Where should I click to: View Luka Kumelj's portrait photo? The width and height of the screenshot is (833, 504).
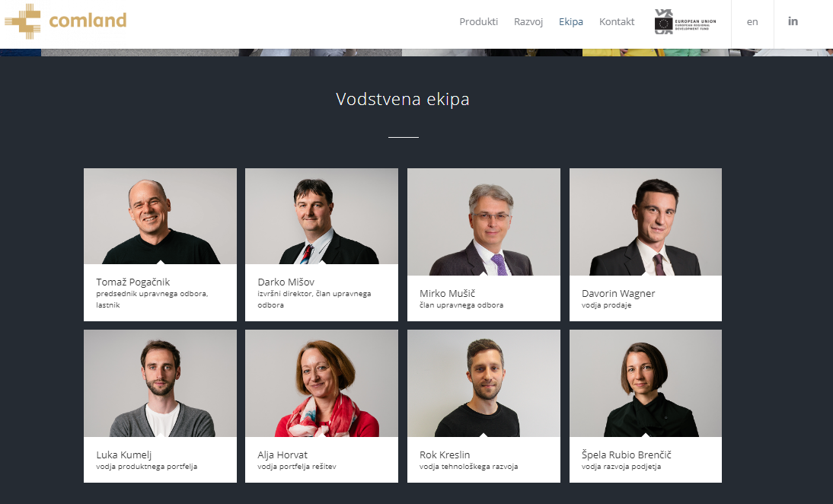click(161, 384)
